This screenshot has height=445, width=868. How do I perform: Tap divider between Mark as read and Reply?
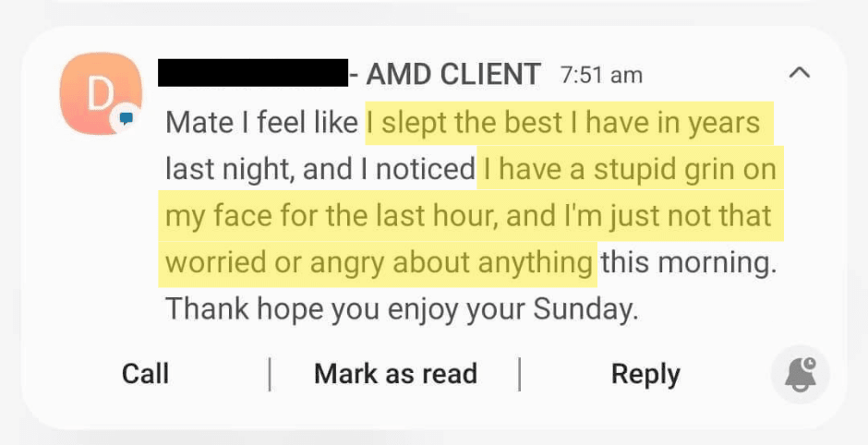[520, 375]
